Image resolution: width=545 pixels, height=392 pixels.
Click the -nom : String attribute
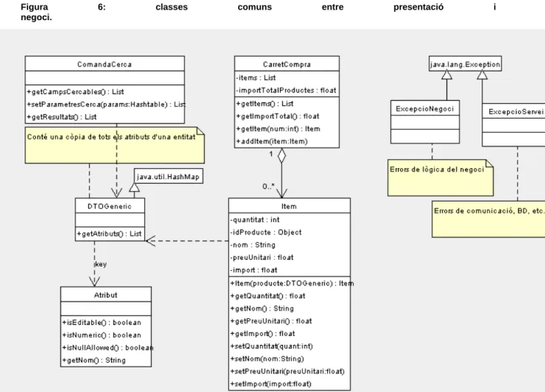click(252, 245)
